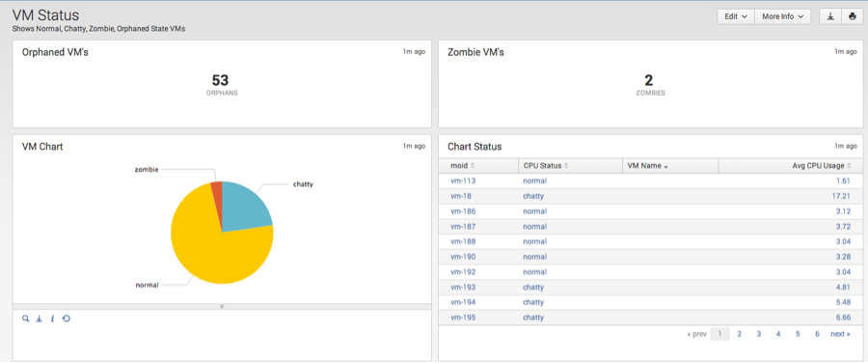Click the info icon below VM Chart
This screenshot has width=868, height=363.
pos(52,319)
